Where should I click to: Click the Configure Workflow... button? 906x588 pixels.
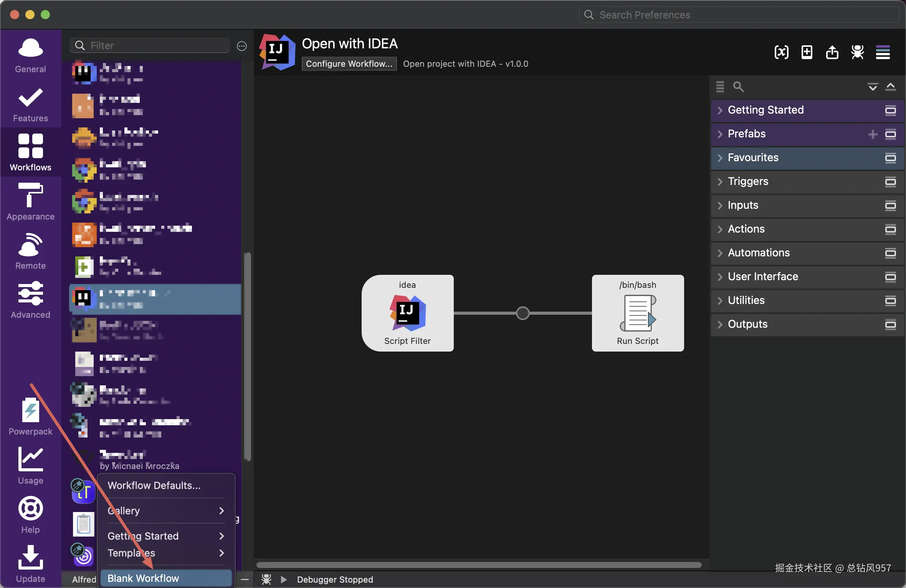point(349,64)
